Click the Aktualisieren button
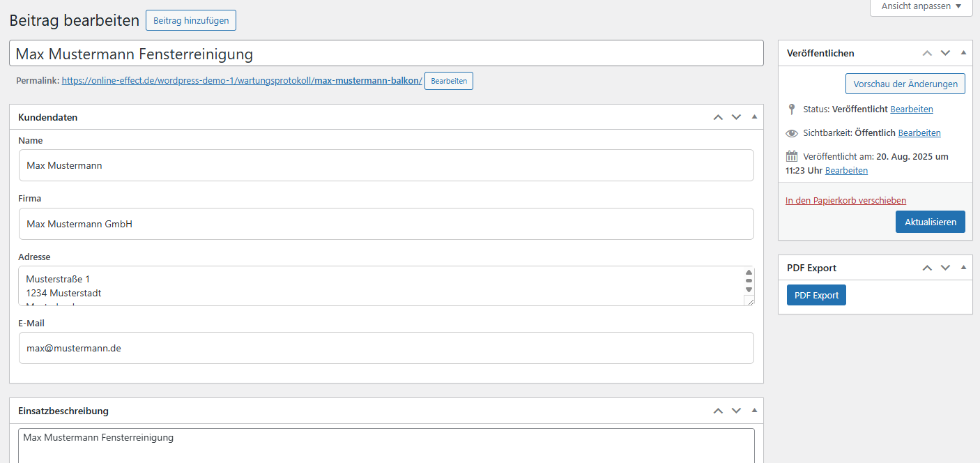Image resolution: width=980 pixels, height=463 pixels. click(930, 222)
